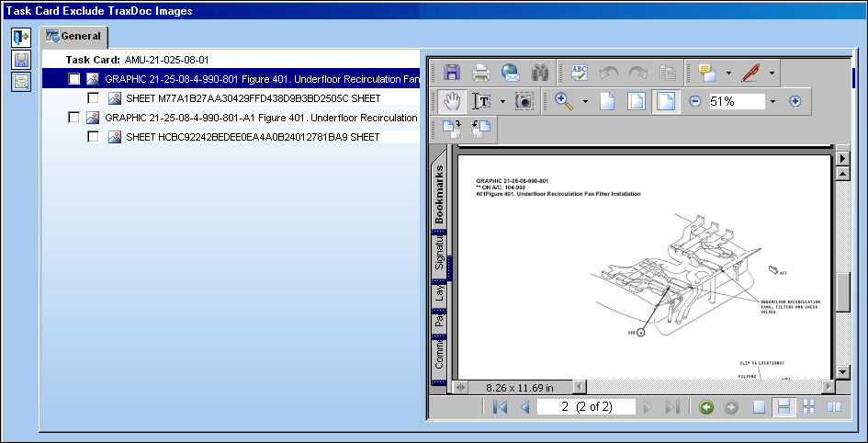The height and width of the screenshot is (443, 868).
Task: Rotate page counterclockwise
Action: coord(481,129)
